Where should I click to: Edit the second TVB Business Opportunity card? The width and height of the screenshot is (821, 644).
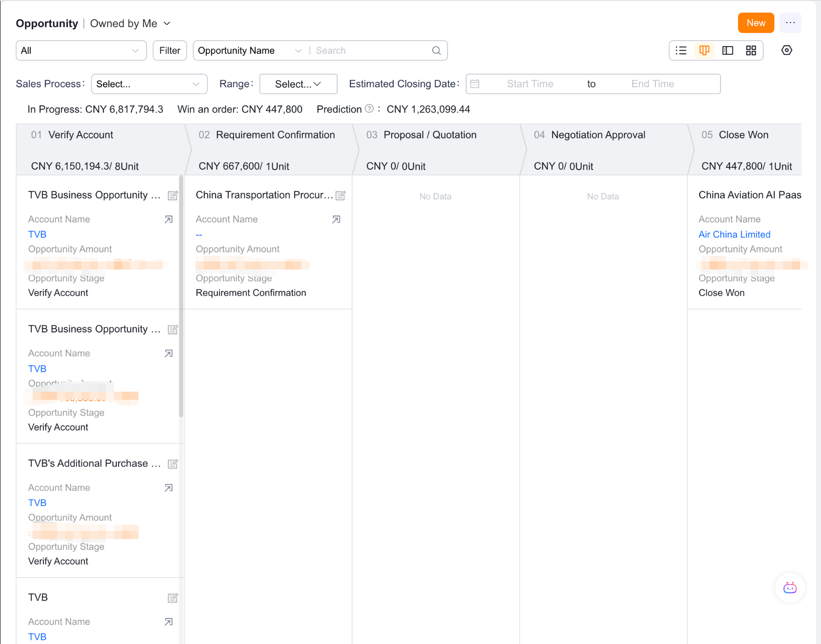[172, 329]
